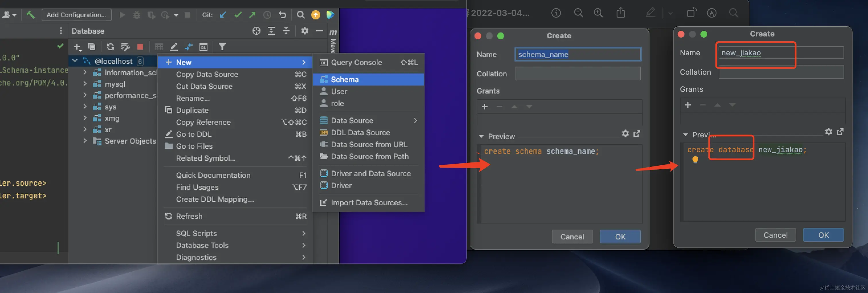Viewport: 868px width, 293px height.
Task: Open Search Everywhere magnifier in IDE toolbar
Action: (x=301, y=15)
